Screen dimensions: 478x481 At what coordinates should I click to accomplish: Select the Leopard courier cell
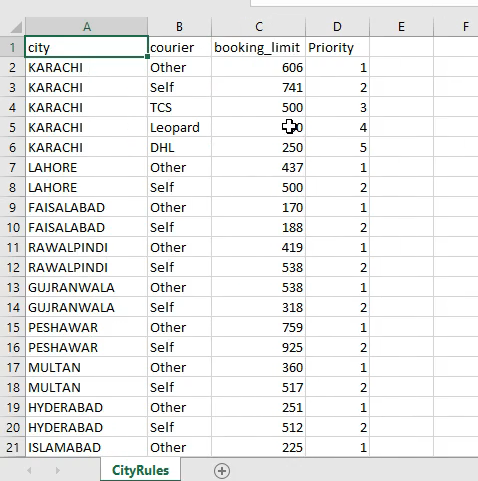[x=179, y=127]
